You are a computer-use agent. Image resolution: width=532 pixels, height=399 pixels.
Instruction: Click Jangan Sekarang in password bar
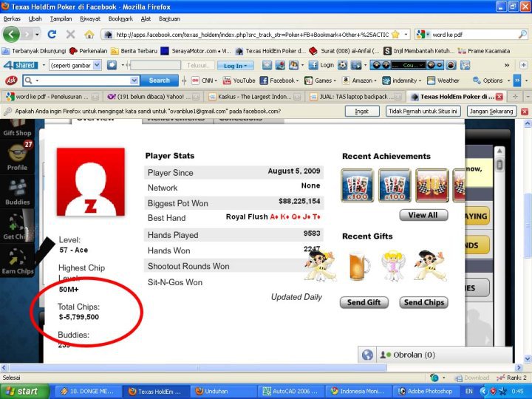[491, 111]
